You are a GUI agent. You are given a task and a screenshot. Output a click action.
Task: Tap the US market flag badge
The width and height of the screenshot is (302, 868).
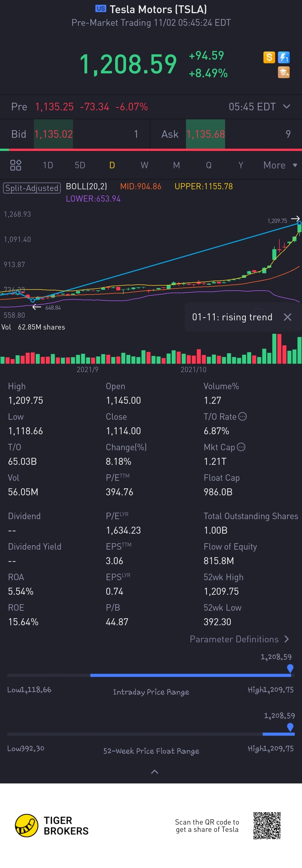[x=101, y=9]
